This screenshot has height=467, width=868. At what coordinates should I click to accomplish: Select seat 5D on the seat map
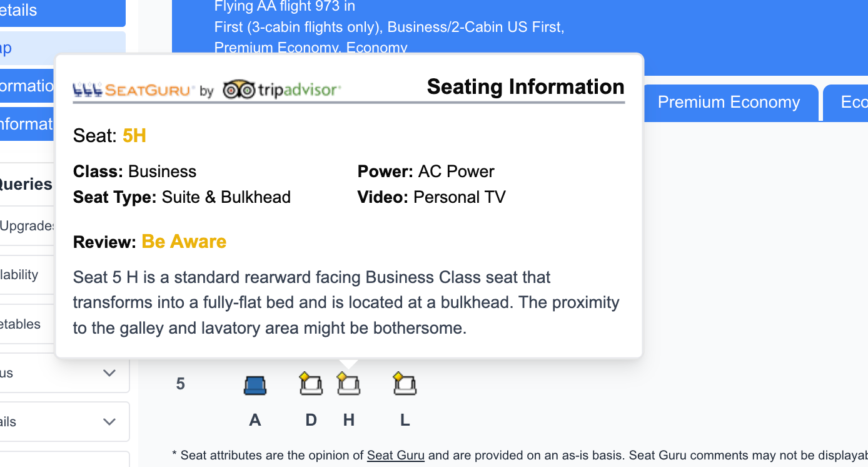[x=311, y=385]
